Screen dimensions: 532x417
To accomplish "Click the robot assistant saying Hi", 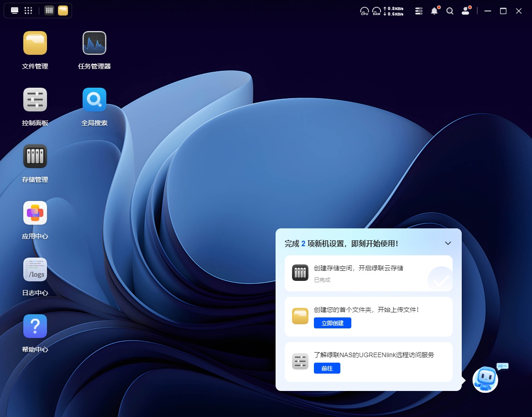I will (x=485, y=379).
